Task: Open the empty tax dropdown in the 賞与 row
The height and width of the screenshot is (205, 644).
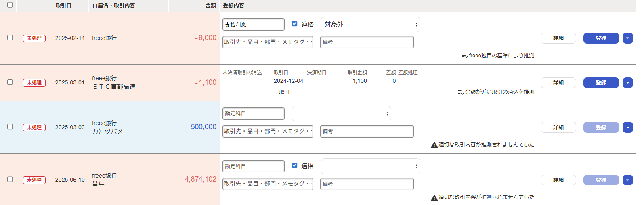Action: coord(370,166)
